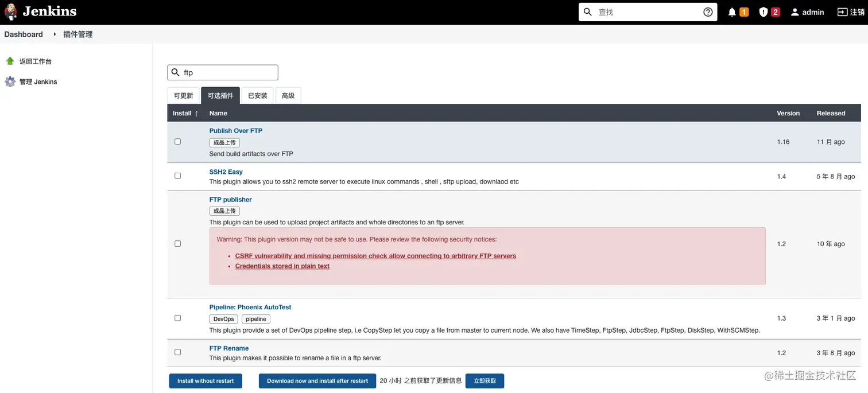Open the CSRF vulnerability security notice link
This screenshot has width=868, height=393.
coord(375,256)
